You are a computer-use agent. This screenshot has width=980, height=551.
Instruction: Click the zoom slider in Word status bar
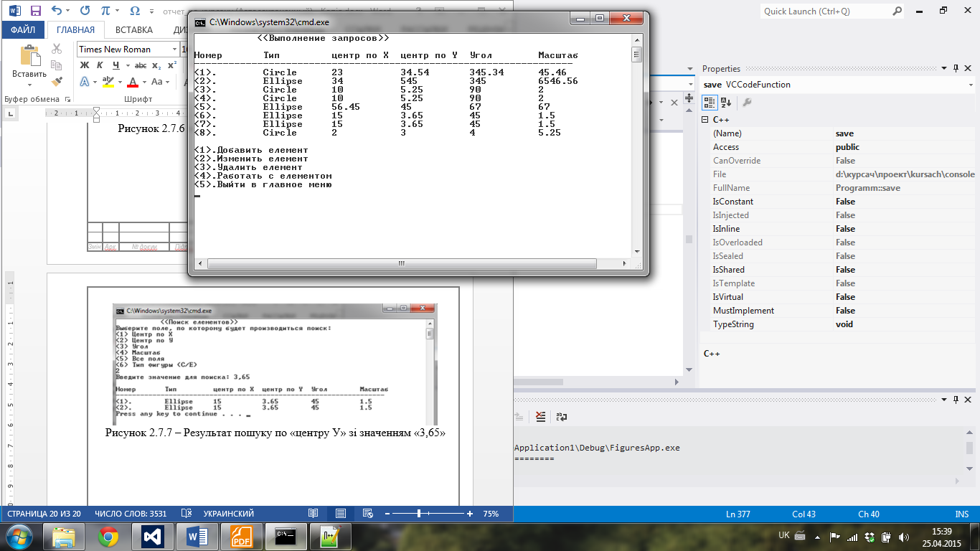420,514
